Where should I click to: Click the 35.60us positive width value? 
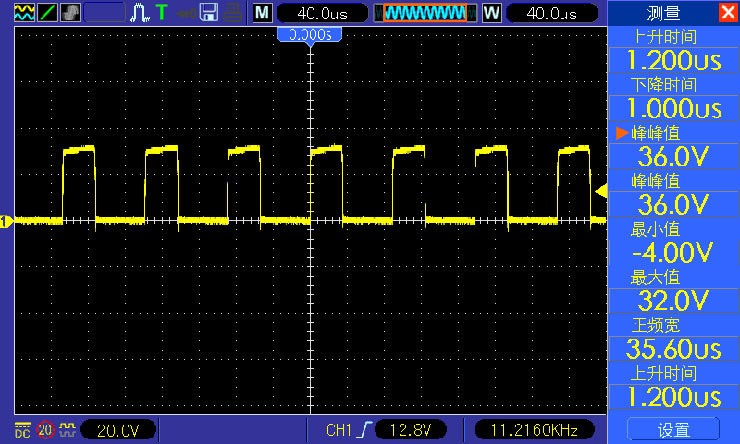point(673,349)
